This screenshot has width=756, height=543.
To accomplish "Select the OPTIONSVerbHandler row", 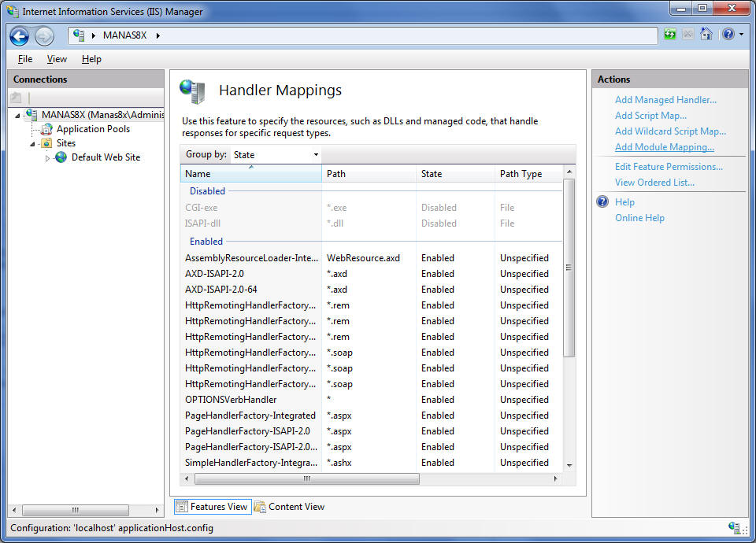I will pos(371,400).
